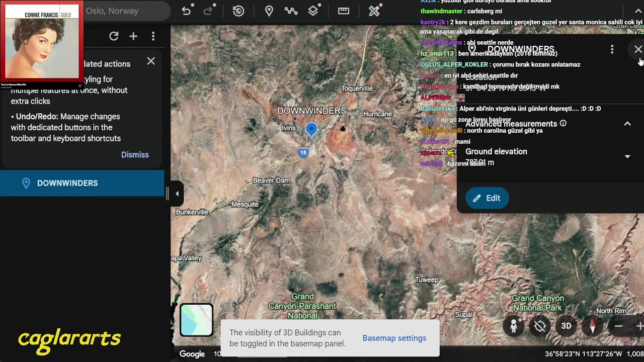The image size is (644, 362).
Task: Click the crossed tools icon in toolbar
Action: click(x=374, y=11)
